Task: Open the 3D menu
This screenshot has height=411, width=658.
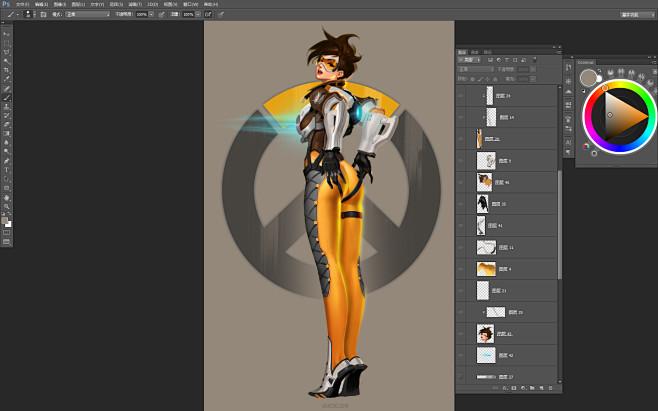Action: click(152, 4)
